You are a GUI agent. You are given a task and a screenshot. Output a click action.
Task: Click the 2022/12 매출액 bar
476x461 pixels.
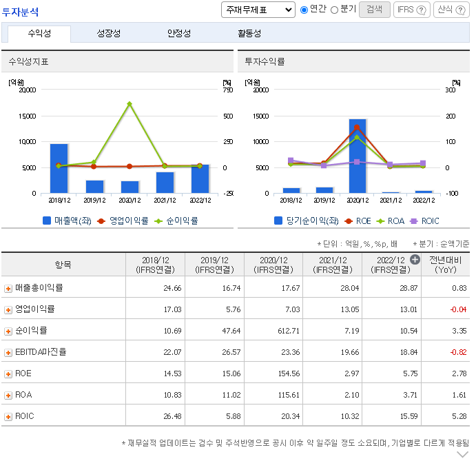click(200, 179)
